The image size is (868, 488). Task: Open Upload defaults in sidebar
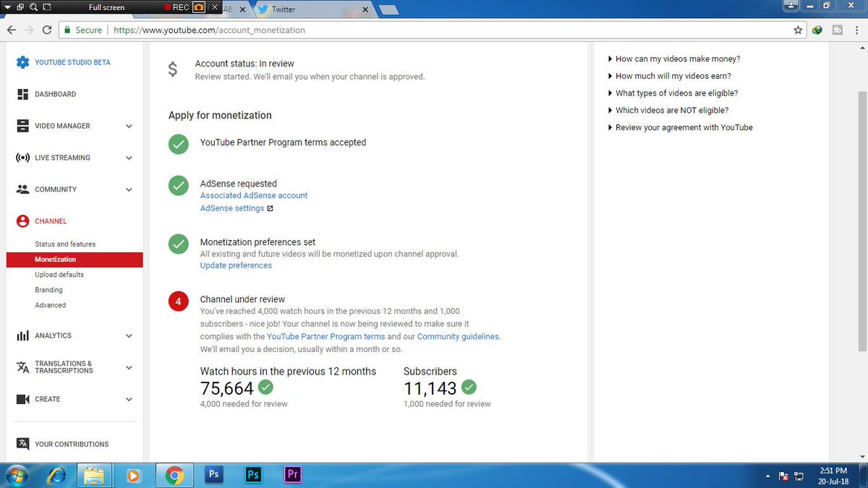pyautogui.click(x=59, y=275)
